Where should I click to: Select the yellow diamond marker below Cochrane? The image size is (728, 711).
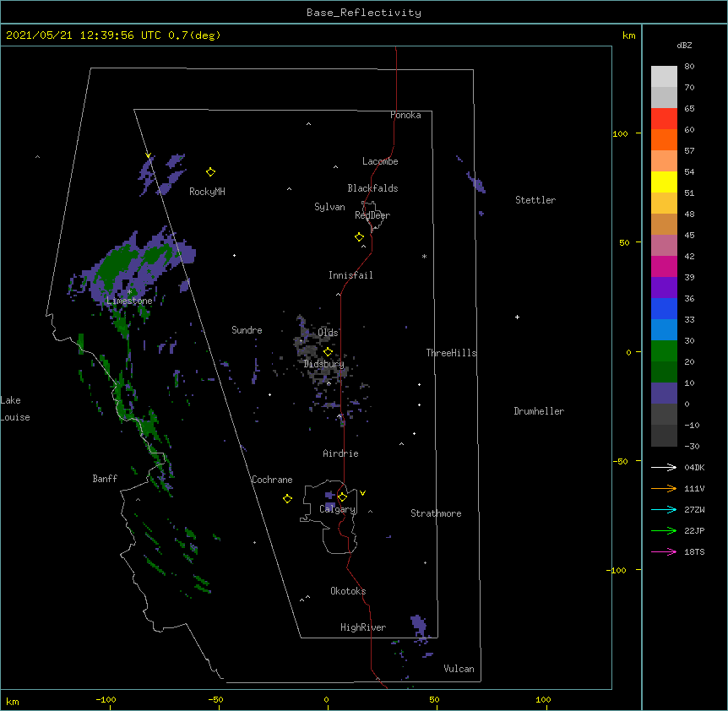click(287, 498)
